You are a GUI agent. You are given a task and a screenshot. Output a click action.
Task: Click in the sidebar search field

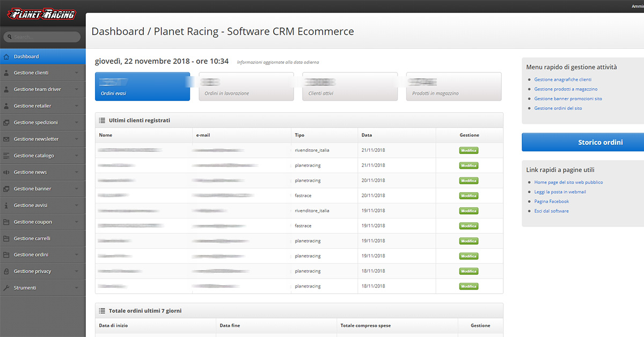(42, 37)
